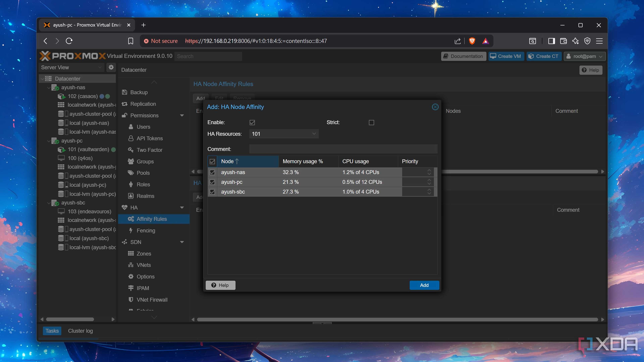Collapse the SDN submenu
Viewport: 644px width, 362px height.
coord(182,242)
